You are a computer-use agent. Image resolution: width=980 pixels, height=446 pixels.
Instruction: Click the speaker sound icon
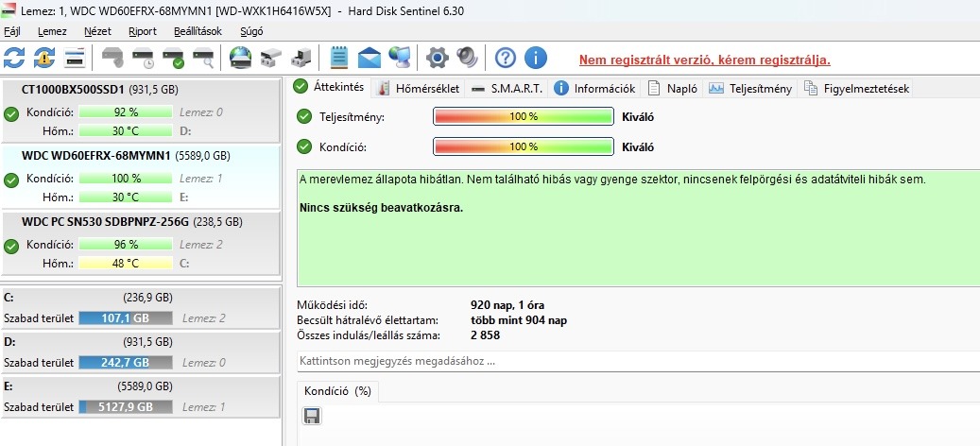(x=467, y=58)
